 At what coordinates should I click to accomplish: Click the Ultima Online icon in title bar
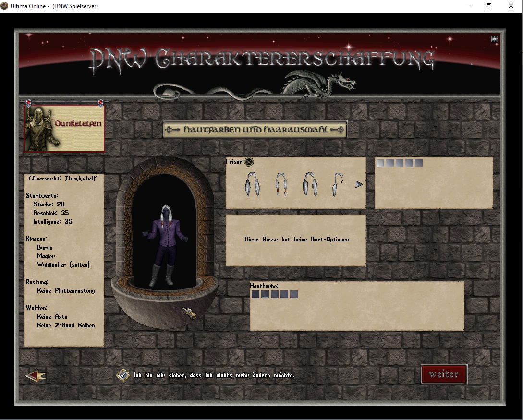click(4, 6)
